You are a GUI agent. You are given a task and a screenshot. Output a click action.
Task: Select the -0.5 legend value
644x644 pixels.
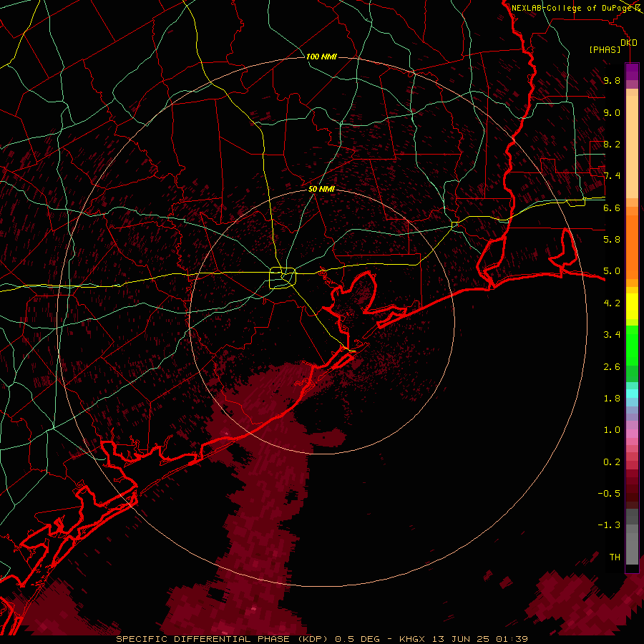click(x=609, y=494)
